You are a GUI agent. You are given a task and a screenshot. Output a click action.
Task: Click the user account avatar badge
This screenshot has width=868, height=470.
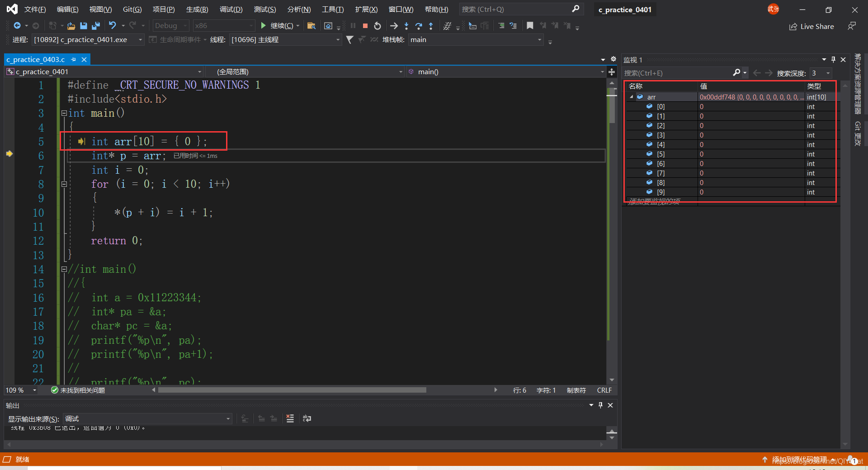click(x=774, y=9)
